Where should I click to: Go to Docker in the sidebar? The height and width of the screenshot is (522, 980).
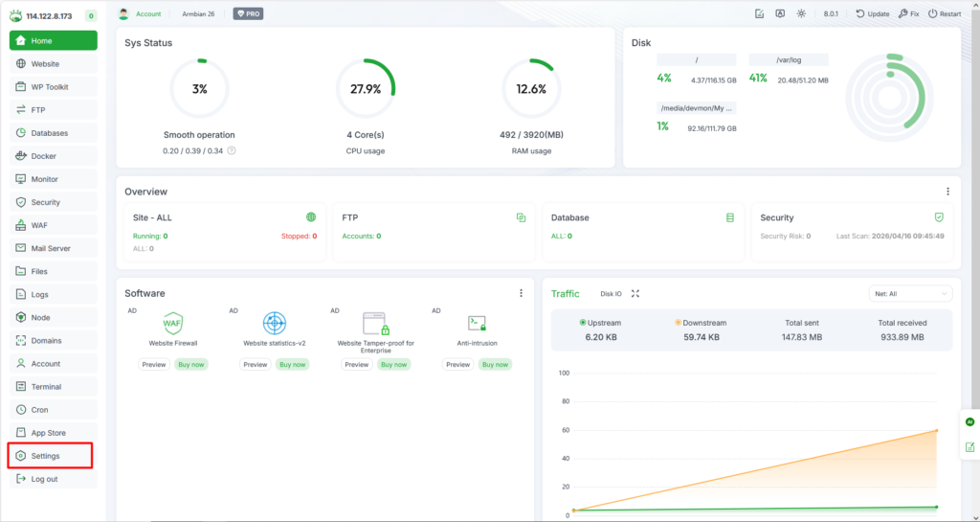43,156
